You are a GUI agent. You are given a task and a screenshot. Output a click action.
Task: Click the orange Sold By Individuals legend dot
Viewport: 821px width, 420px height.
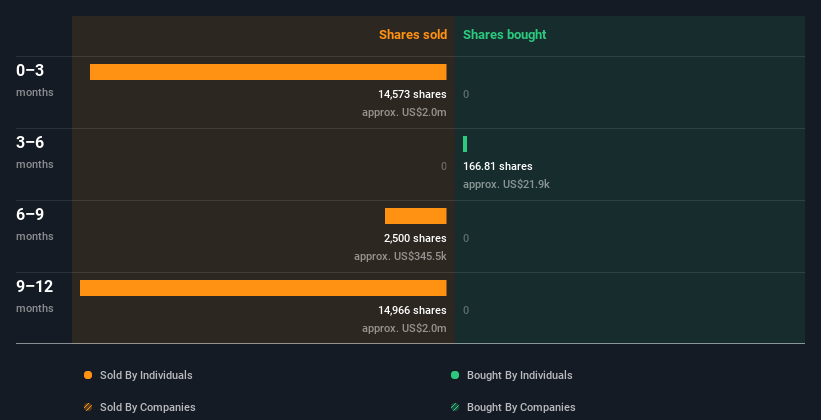coord(88,375)
